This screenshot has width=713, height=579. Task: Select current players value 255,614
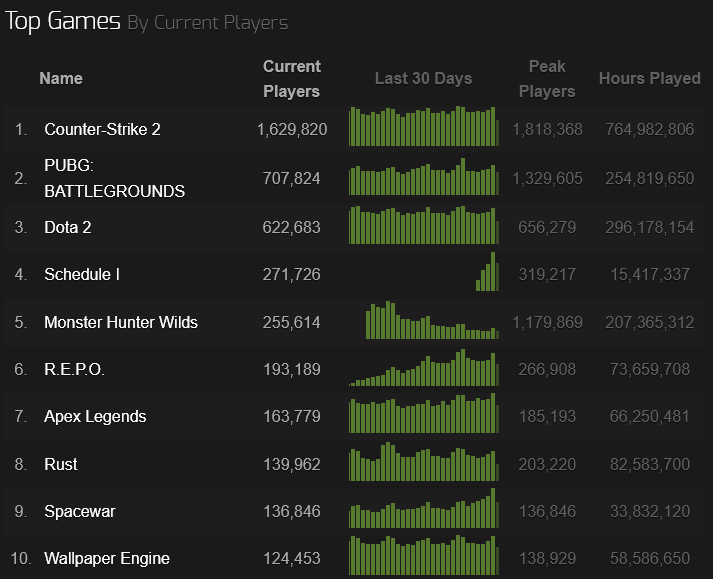coord(291,322)
